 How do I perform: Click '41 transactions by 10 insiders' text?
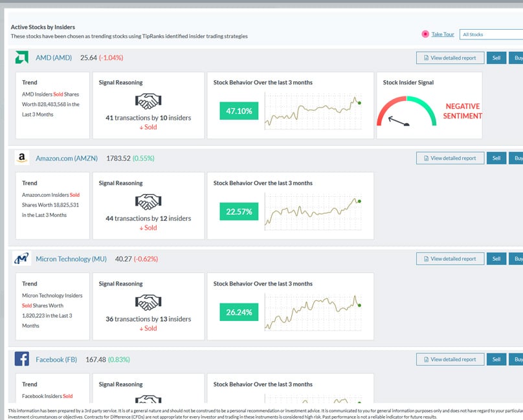(x=148, y=118)
